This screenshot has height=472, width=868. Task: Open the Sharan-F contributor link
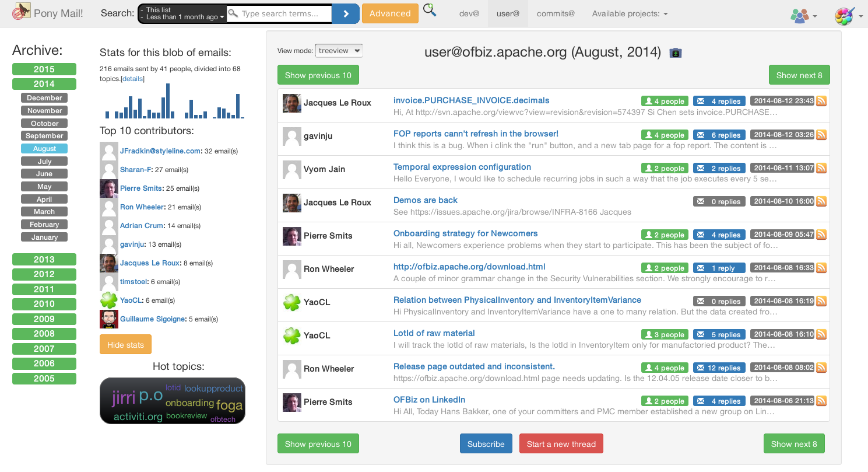[x=136, y=170]
